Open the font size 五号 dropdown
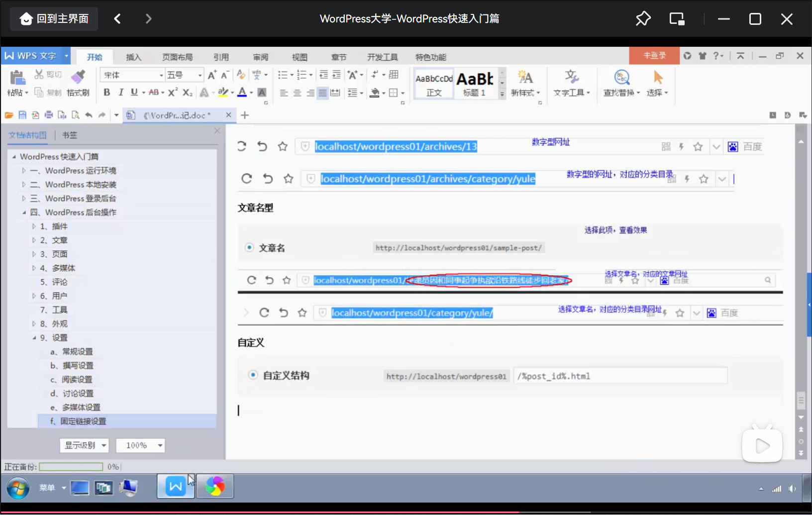Screen dimensions: 812x515 pos(200,75)
